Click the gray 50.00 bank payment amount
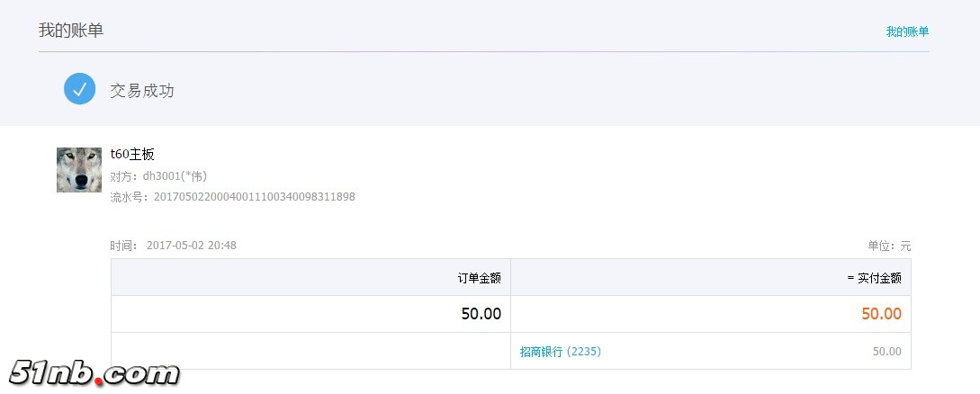Image resolution: width=980 pixels, height=394 pixels. (886, 352)
